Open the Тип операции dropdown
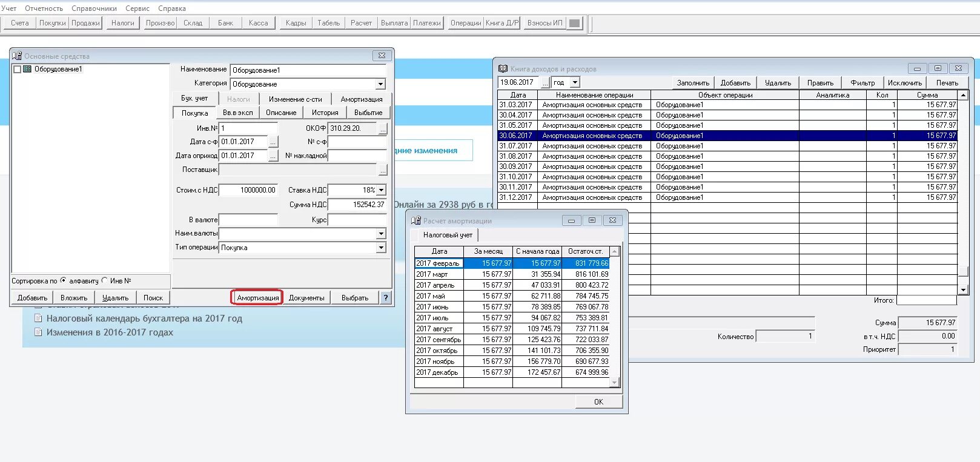The image size is (980, 462). 380,247
